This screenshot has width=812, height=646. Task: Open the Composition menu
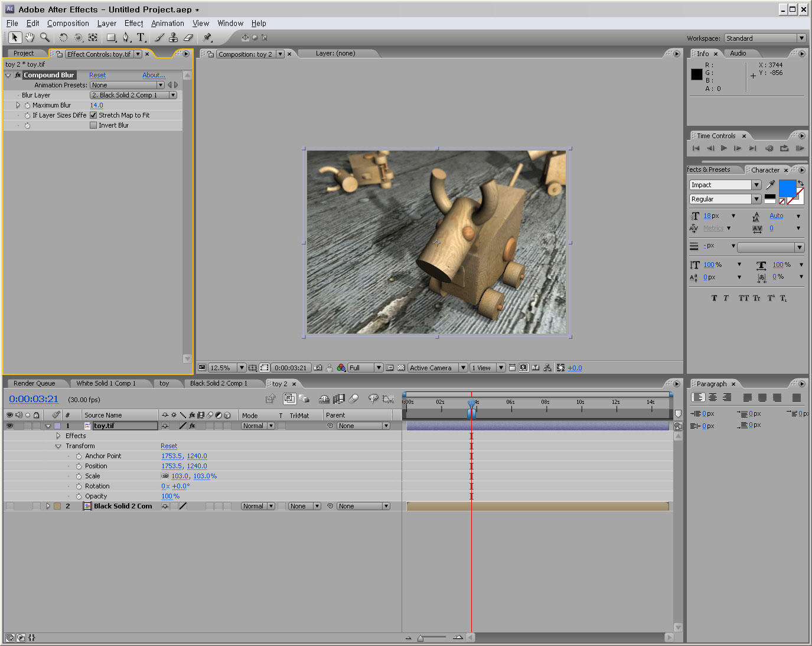[x=68, y=24]
